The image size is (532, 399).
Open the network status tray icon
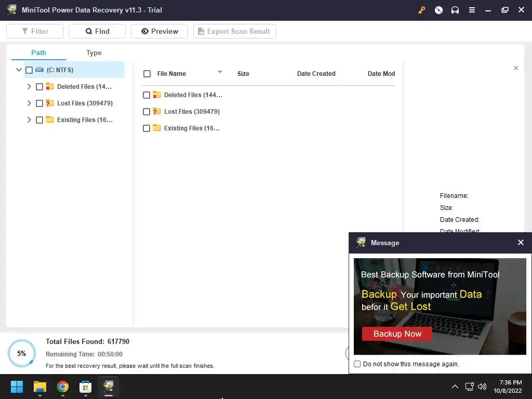click(470, 387)
